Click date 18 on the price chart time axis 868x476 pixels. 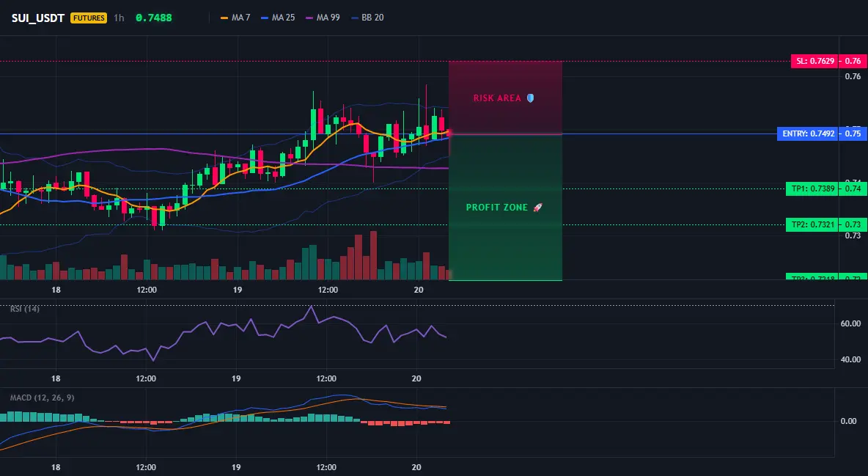click(x=56, y=290)
